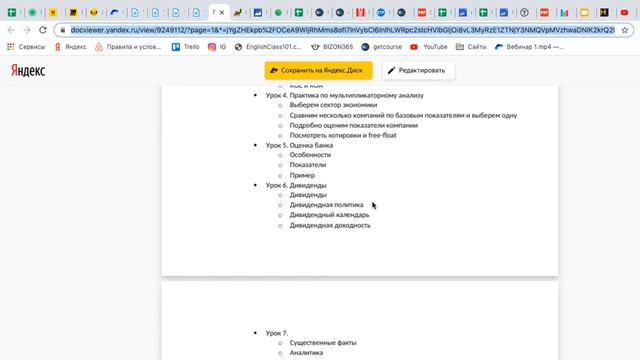Image resolution: width=640 pixels, height=360 pixels.
Task: Click the 'Пример' list item
Action: point(302,175)
